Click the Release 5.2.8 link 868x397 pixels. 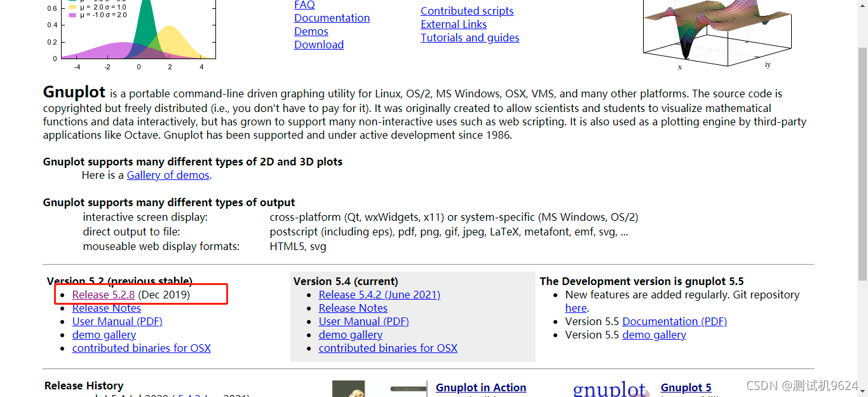click(104, 295)
